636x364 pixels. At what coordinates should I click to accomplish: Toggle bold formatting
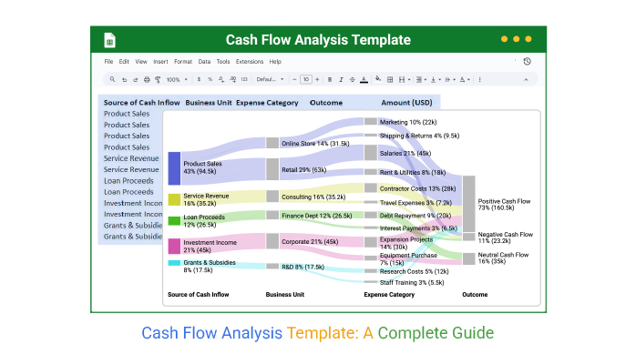pos(329,79)
